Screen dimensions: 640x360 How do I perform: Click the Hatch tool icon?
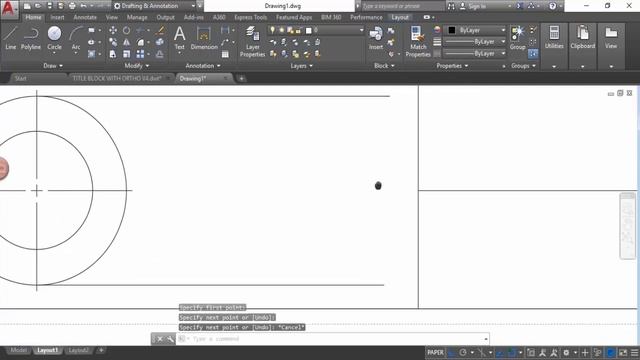tap(91, 54)
